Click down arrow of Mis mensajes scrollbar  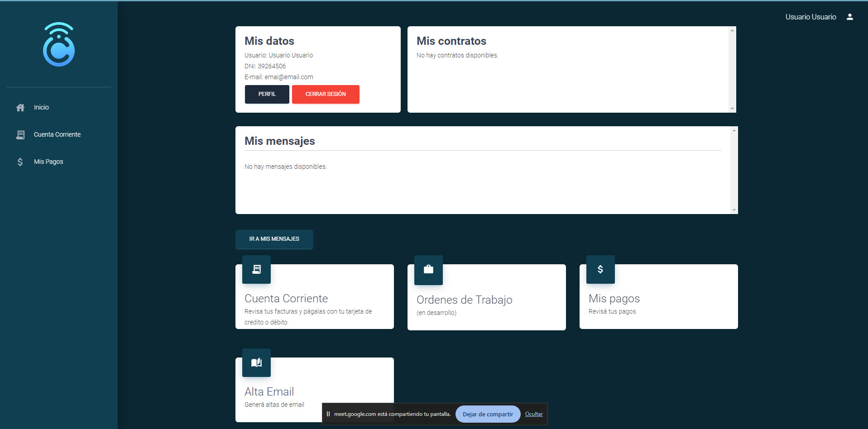pos(734,210)
